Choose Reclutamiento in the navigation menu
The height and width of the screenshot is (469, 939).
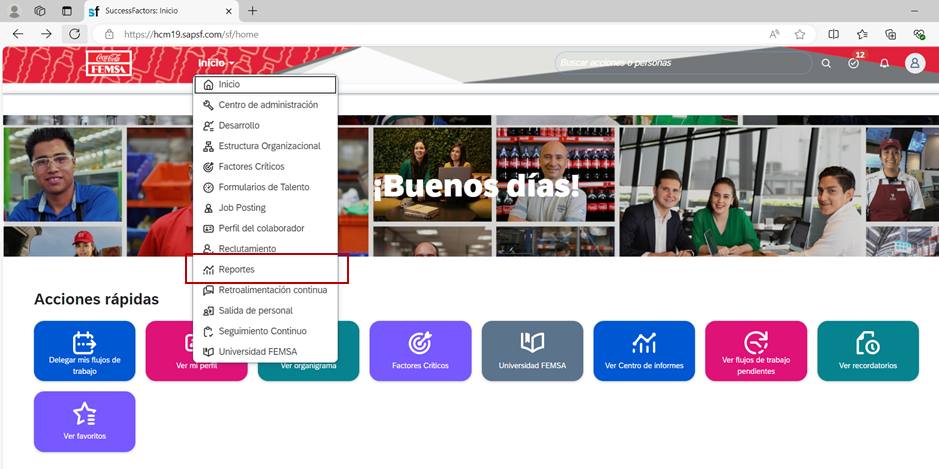pos(247,249)
